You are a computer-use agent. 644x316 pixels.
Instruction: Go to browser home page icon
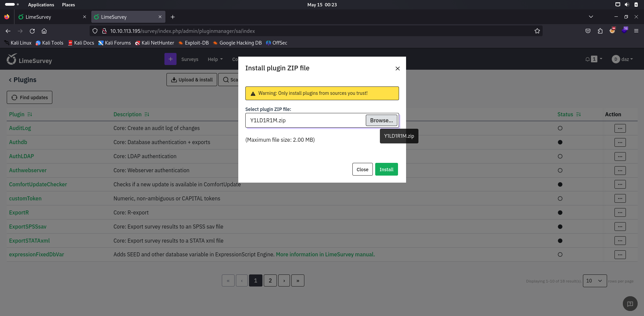pyautogui.click(x=44, y=31)
